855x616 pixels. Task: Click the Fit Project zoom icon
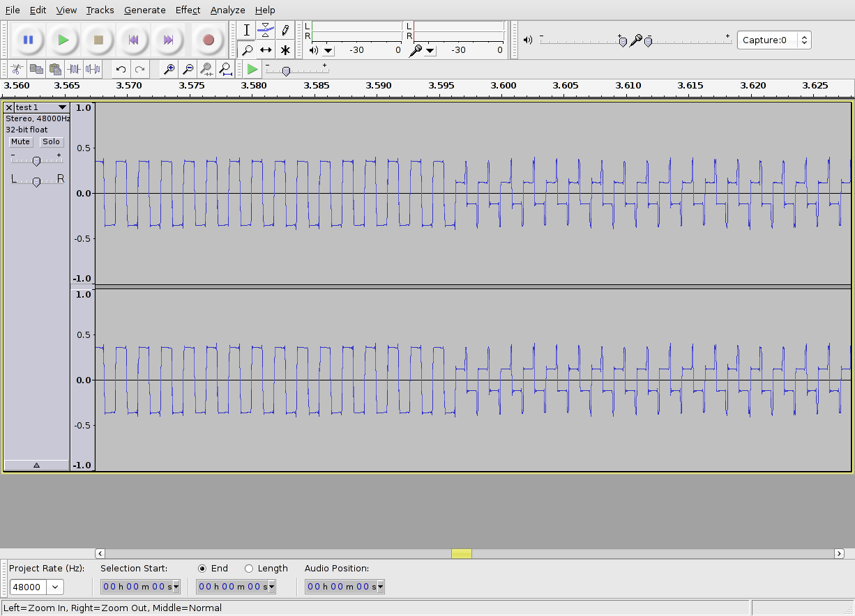click(x=225, y=69)
